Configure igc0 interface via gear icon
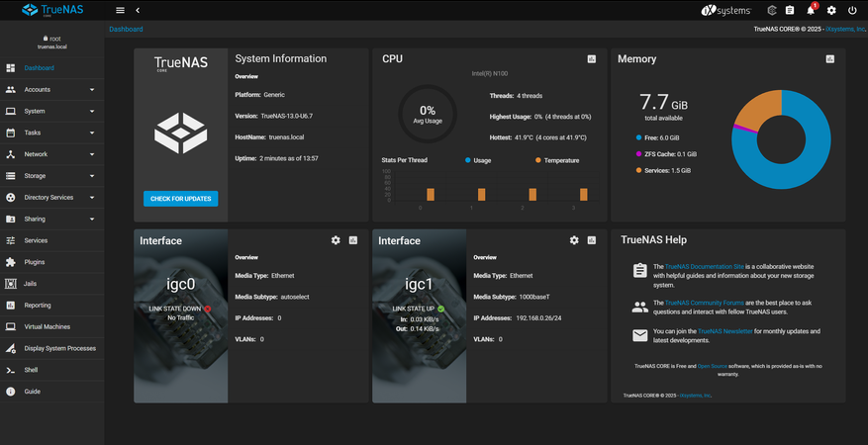Screen dimensions: 868x445 click(336, 240)
